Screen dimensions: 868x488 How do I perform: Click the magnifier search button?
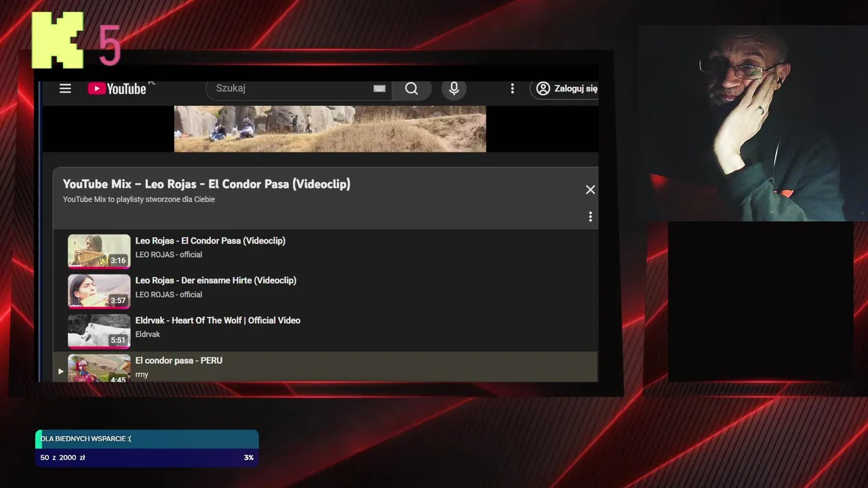pyautogui.click(x=412, y=89)
